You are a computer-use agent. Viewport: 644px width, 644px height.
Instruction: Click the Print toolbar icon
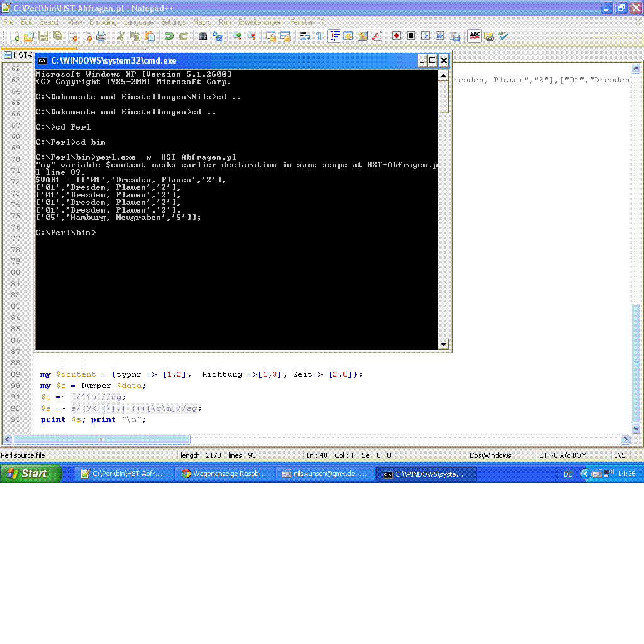pyautogui.click(x=101, y=36)
